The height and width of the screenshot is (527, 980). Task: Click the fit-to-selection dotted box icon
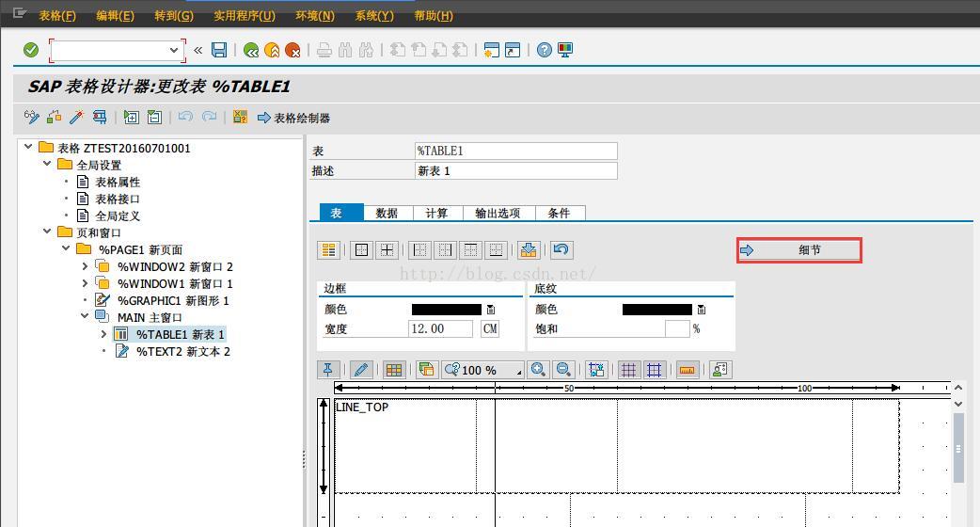coord(596,370)
